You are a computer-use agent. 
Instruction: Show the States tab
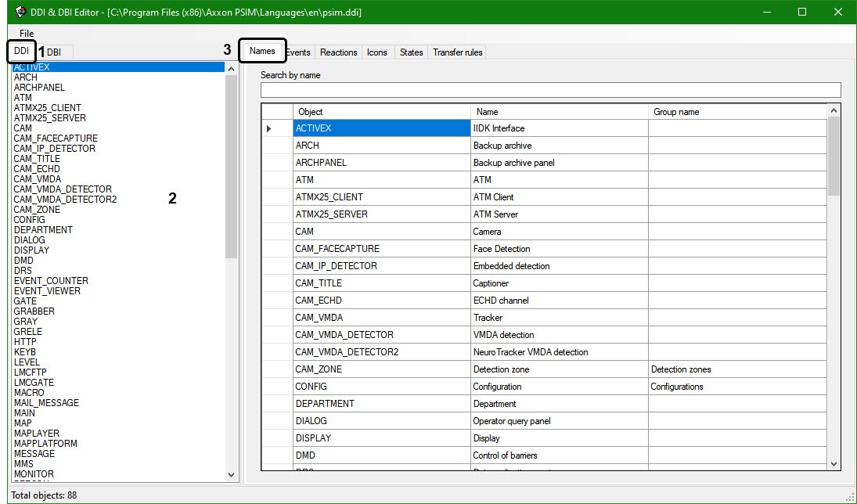pos(411,52)
